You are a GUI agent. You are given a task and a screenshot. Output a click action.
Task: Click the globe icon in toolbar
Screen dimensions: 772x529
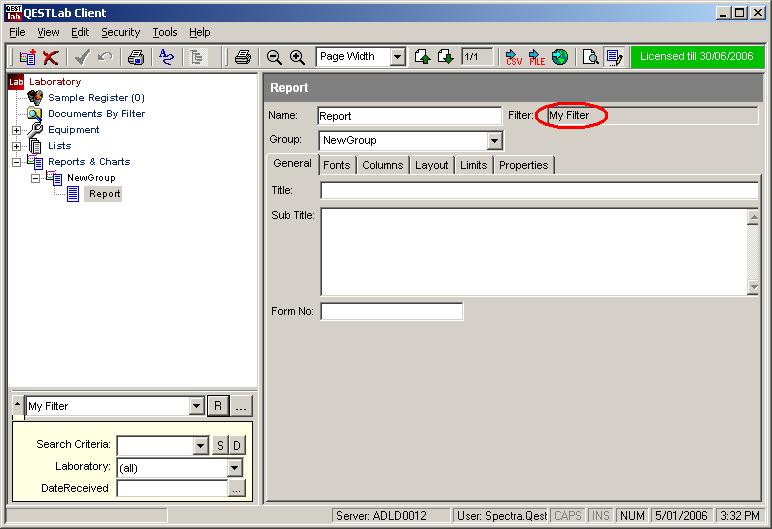tap(560, 58)
